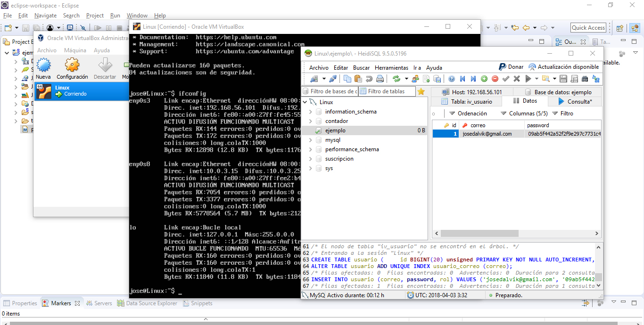Click the Print icon in HeidiSQL toolbar
Screen dimensions: 644x325
click(380, 79)
